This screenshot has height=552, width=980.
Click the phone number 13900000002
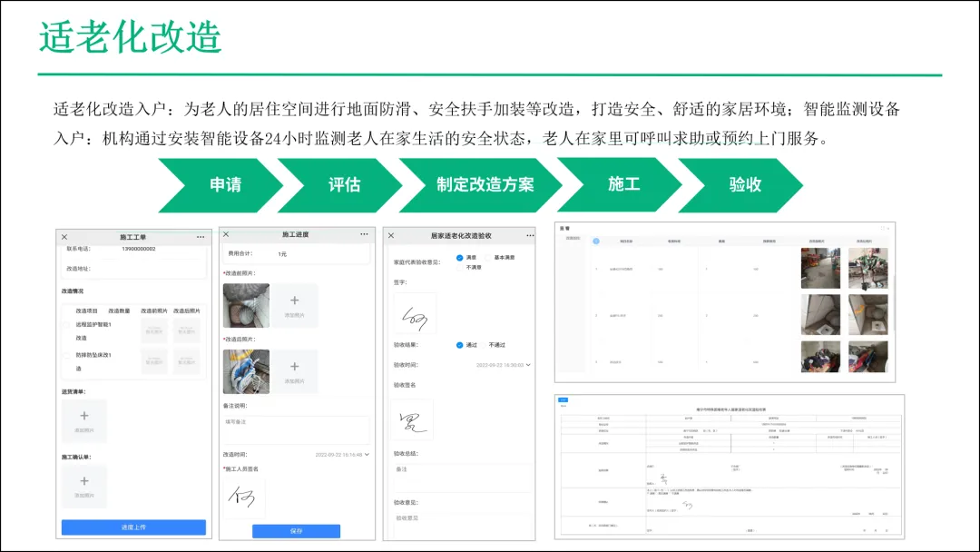pos(138,249)
